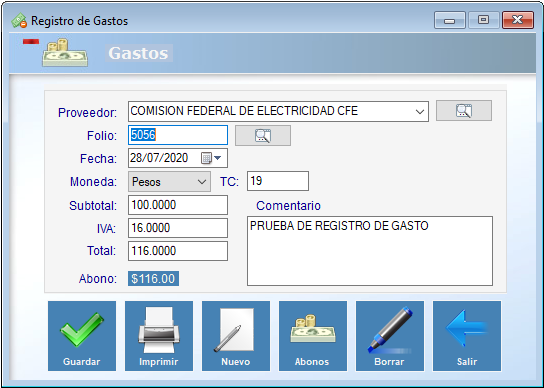The width and height of the screenshot is (544, 388).
Task: Close the Registro de Gastos window
Action: pos(518,20)
